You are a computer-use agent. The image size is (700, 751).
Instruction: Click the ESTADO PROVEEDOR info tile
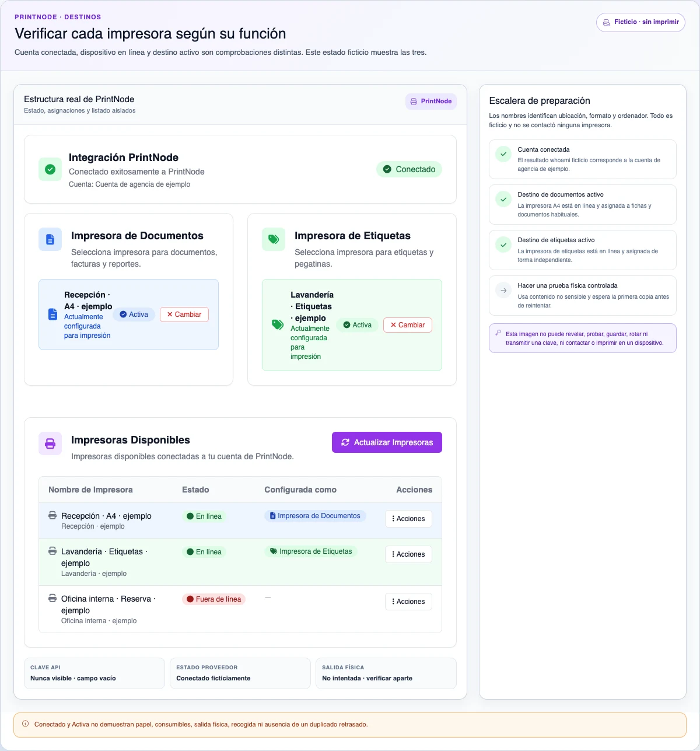(x=240, y=673)
